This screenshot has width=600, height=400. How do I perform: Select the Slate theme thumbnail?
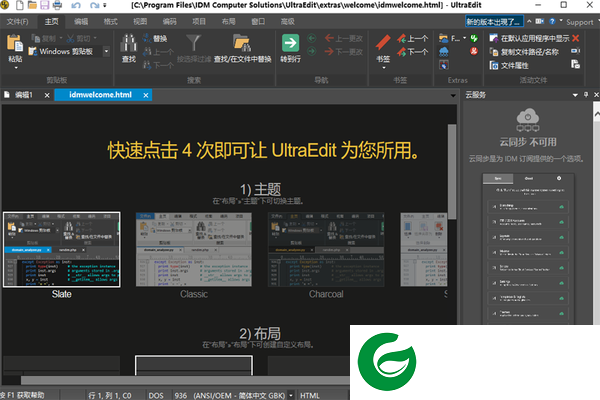point(62,249)
